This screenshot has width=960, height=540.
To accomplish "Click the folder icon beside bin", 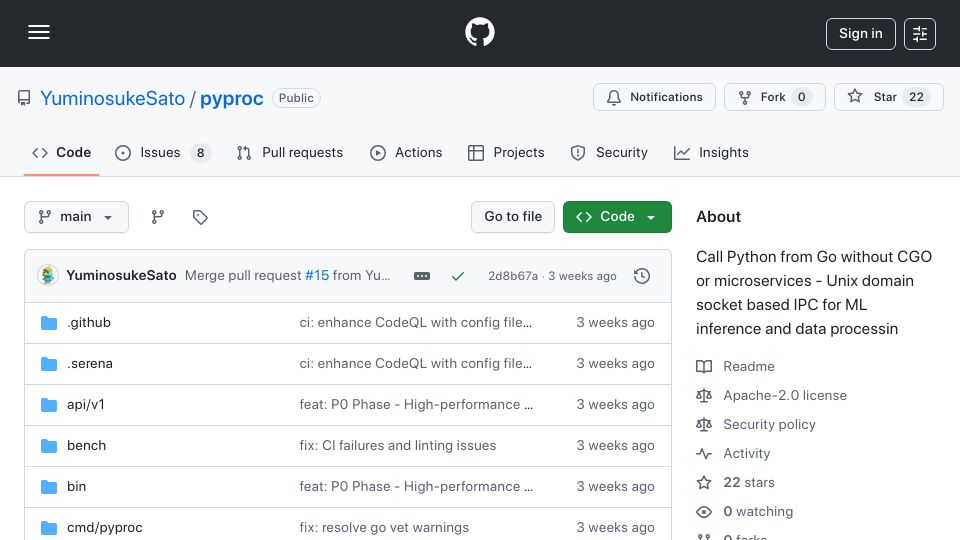I will (x=49, y=487).
